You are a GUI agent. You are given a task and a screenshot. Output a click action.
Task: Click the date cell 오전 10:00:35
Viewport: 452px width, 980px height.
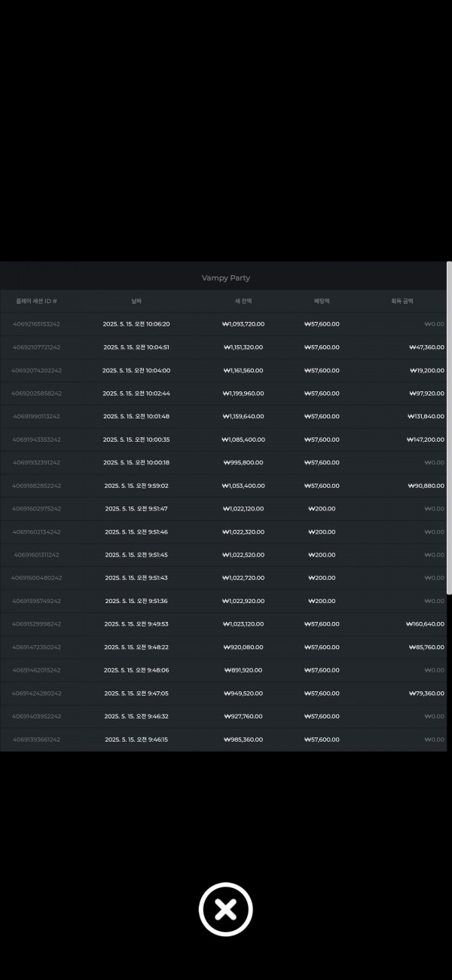136,439
